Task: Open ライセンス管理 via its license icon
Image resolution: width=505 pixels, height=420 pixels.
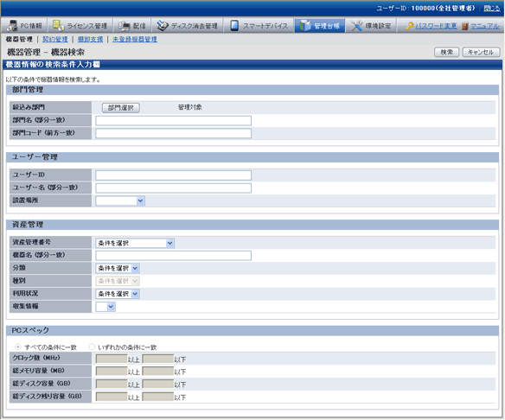Action: [x=58, y=25]
